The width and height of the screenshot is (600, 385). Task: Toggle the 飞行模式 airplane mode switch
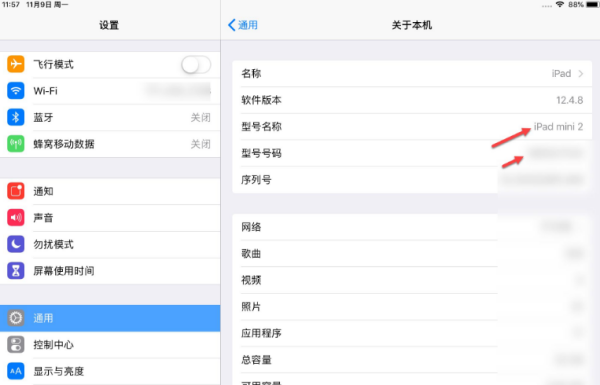pyautogui.click(x=196, y=64)
